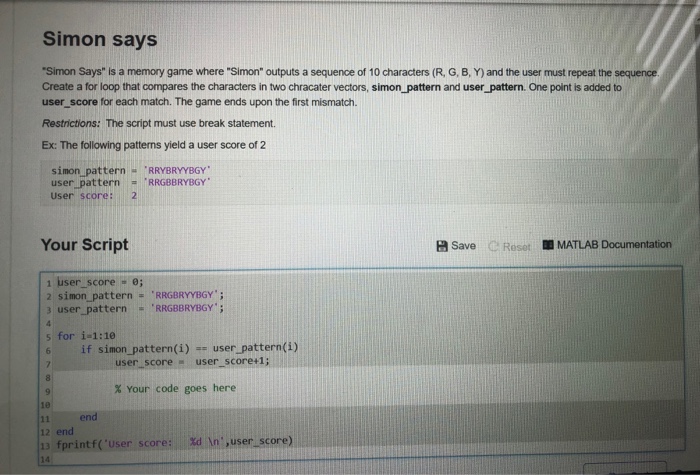Click the Reset button label
This screenshot has height=475, width=700.
(517, 247)
